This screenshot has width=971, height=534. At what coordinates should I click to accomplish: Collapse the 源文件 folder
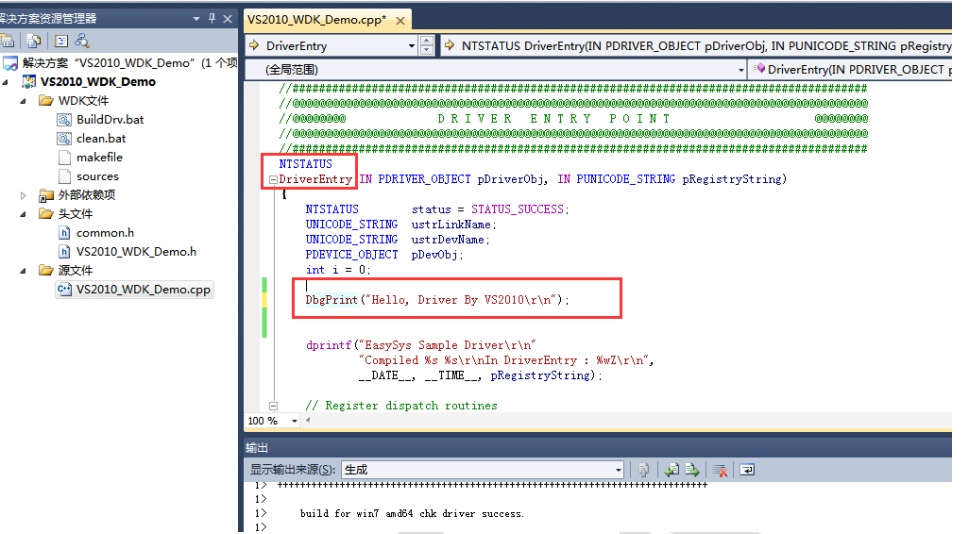(23, 271)
